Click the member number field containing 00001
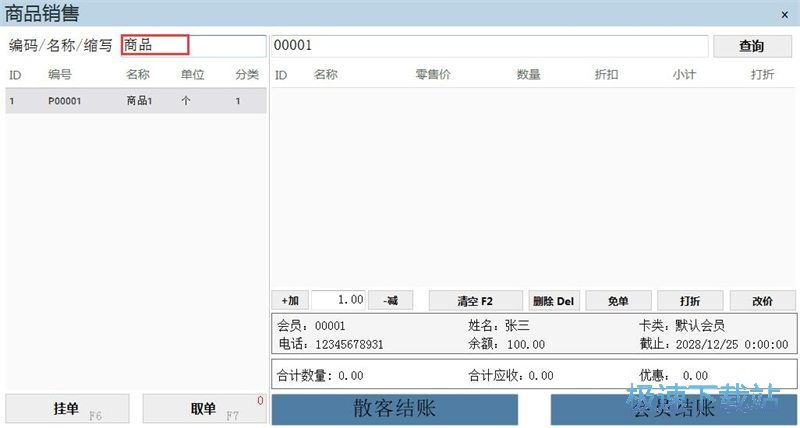The height and width of the screenshot is (428, 800). pos(489,45)
